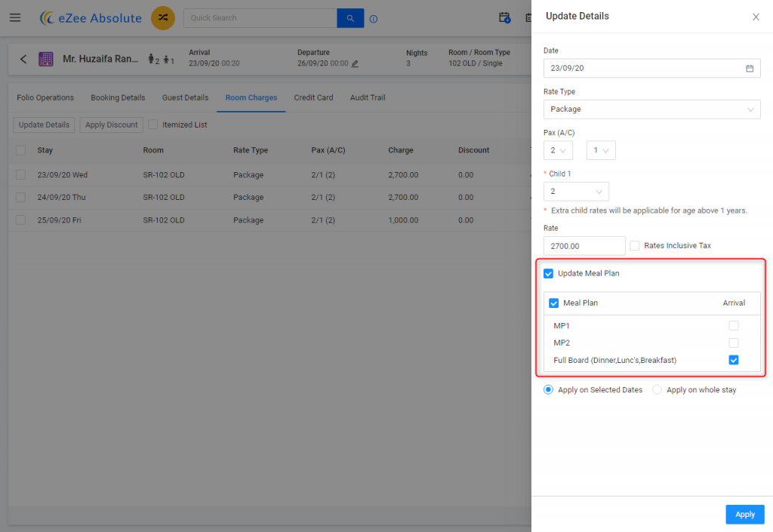Screen dimensions: 773x532
Task: Open the hamburger main menu
Action: click(15, 18)
